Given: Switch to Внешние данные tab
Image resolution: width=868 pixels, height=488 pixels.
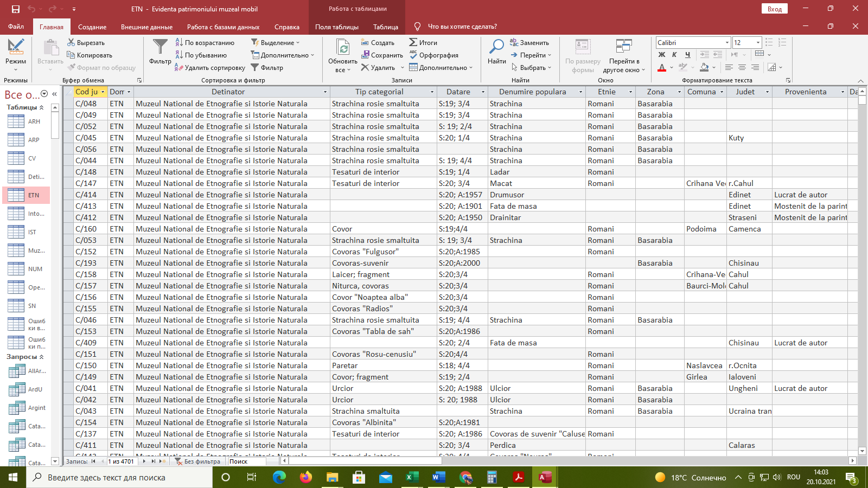Looking at the screenshot, I should 146,27.
